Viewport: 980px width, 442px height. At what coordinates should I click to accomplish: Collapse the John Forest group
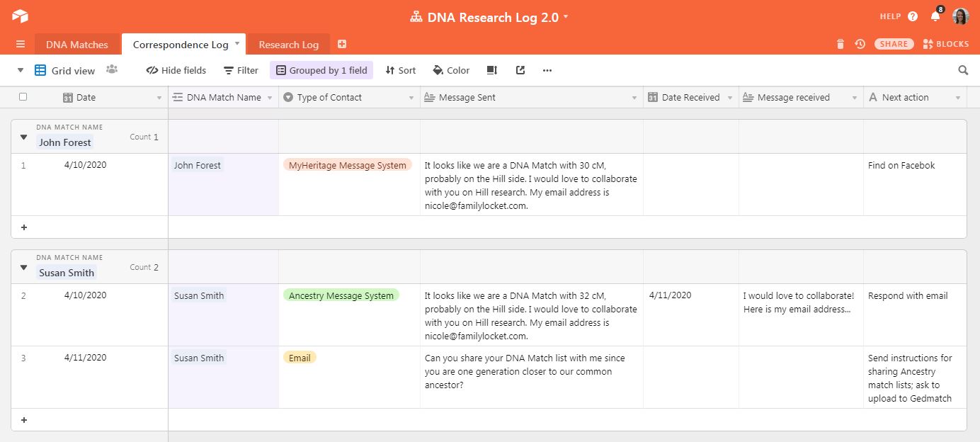coord(23,137)
